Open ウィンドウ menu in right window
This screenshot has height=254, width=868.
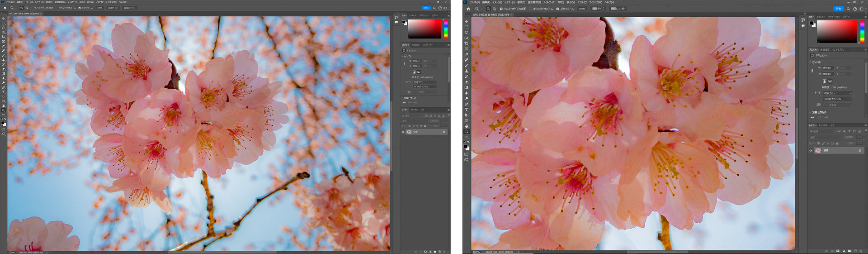point(596,2)
